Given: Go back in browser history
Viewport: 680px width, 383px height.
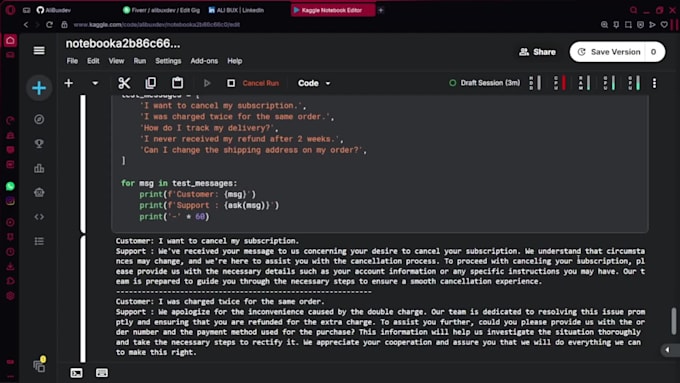Looking at the screenshot, I should coord(26,25).
